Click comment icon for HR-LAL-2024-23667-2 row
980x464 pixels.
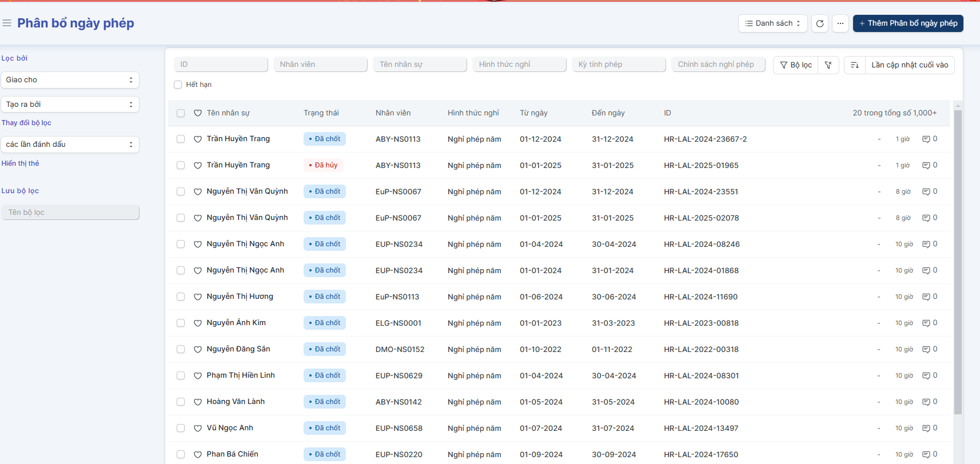(x=926, y=139)
